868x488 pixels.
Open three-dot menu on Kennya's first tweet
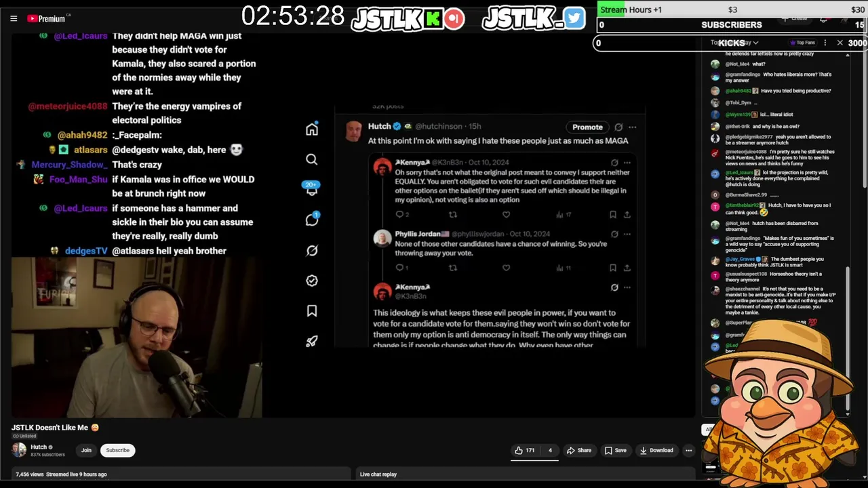point(627,163)
